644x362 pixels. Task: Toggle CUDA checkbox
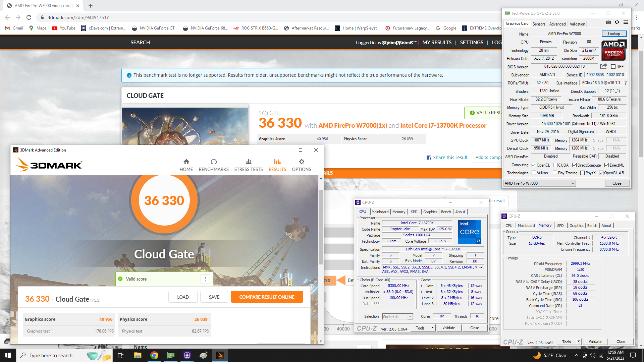555,165
